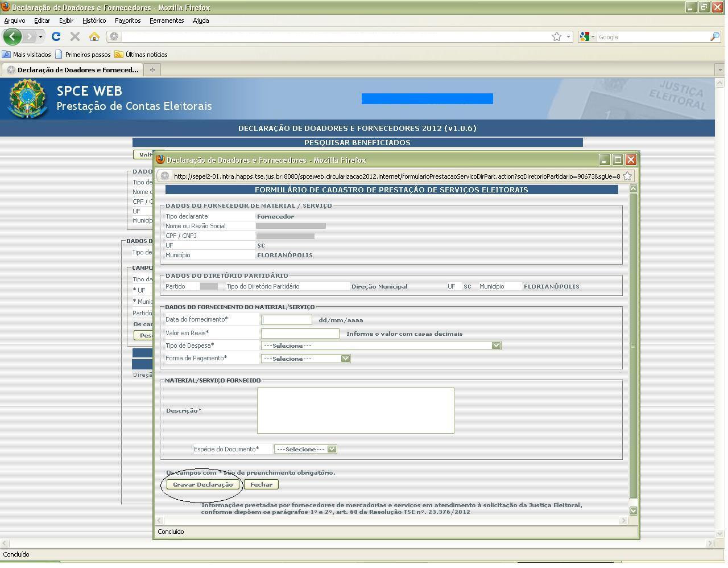Screen dimensions: 728x568
Task: Click the Descrição text area
Action: point(355,410)
